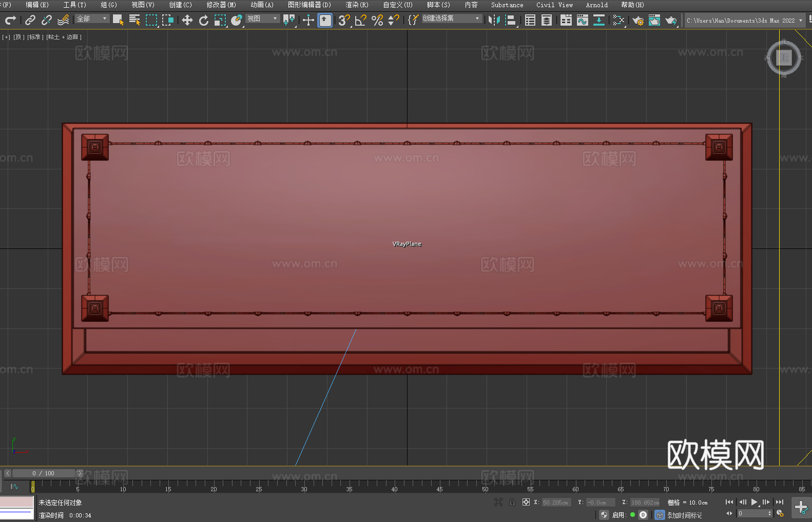Select the Link objects tool

pos(30,20)
